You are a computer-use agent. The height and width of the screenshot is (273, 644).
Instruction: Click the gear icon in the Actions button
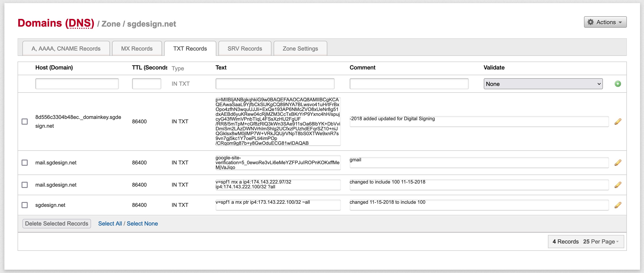(590, 22)
